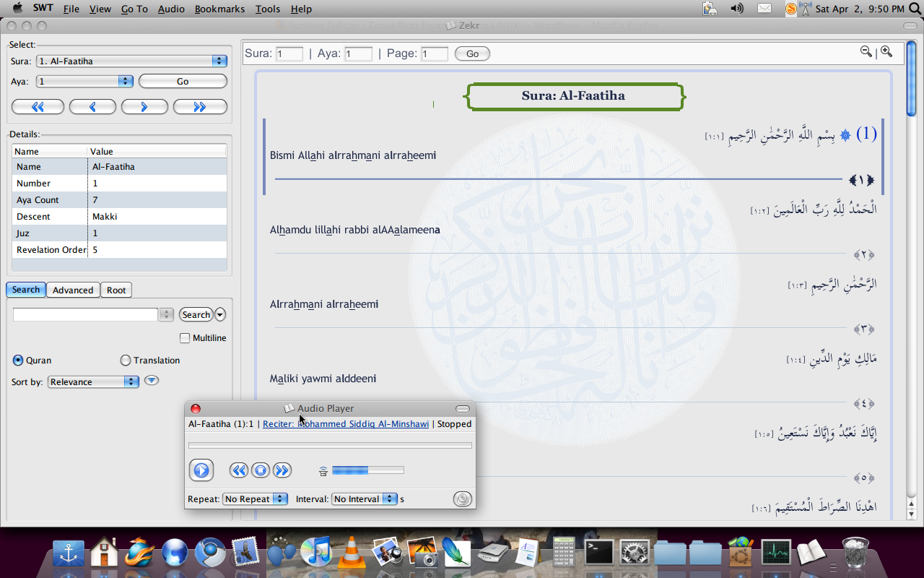This screenshot has height=578, width=924.
Task: Open the Repeat dropdown in Audio Player
Action: (x=255, y=499)
